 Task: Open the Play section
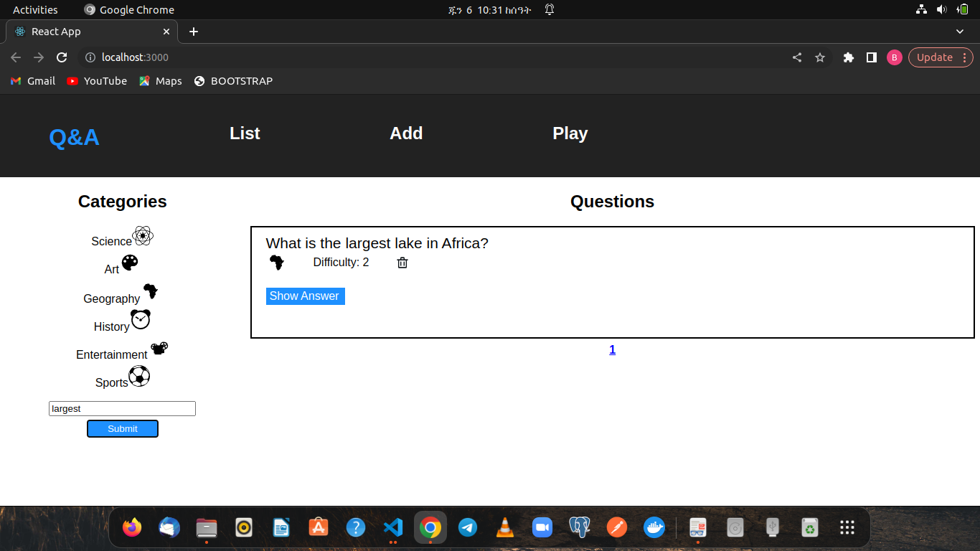570,133
